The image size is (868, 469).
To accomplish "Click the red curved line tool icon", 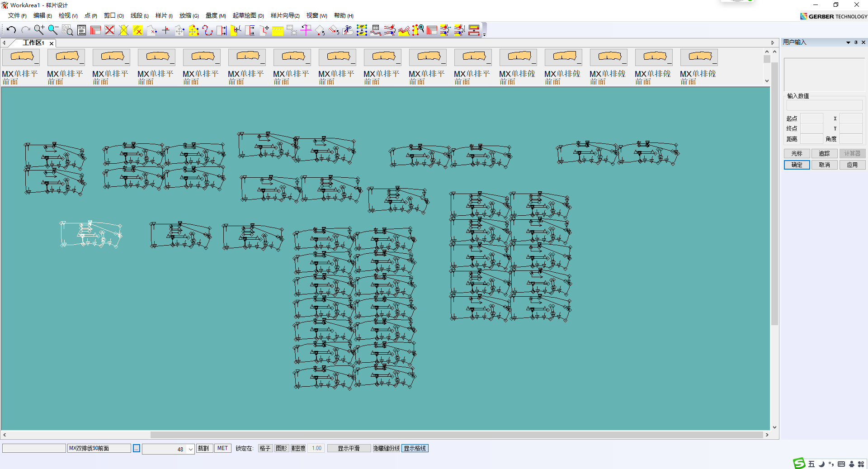I will coord(208,30).
